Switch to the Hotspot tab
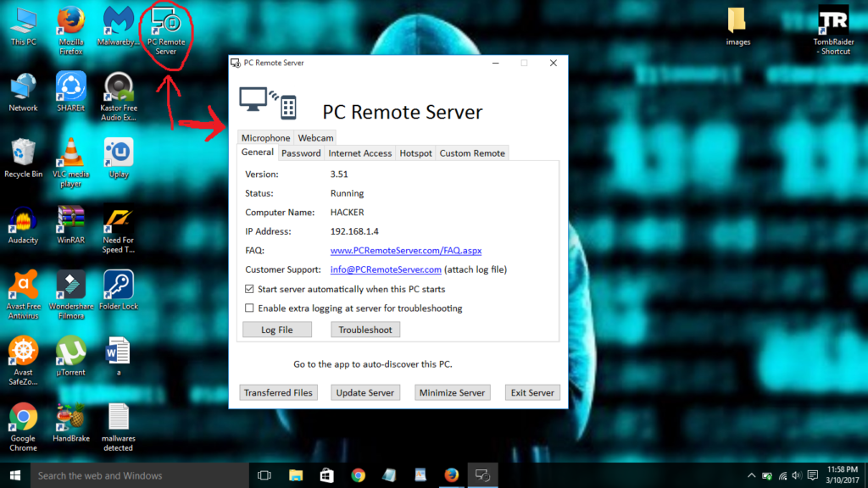 pos(415,153)
